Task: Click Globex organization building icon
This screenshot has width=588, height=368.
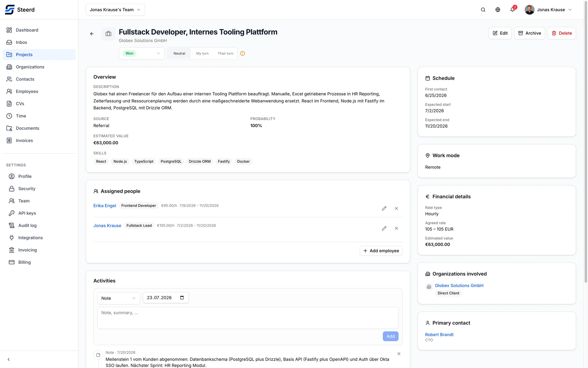Action: click(x=429, y=287)
